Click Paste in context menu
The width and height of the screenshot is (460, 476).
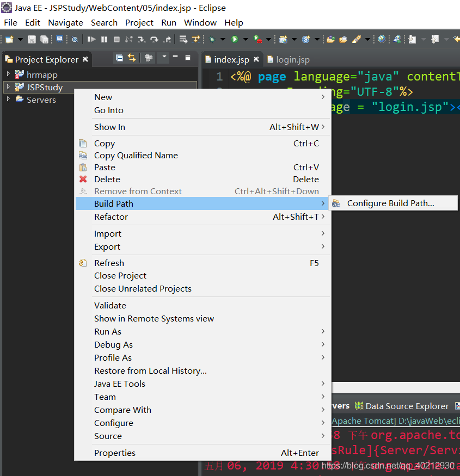[203, 168]
